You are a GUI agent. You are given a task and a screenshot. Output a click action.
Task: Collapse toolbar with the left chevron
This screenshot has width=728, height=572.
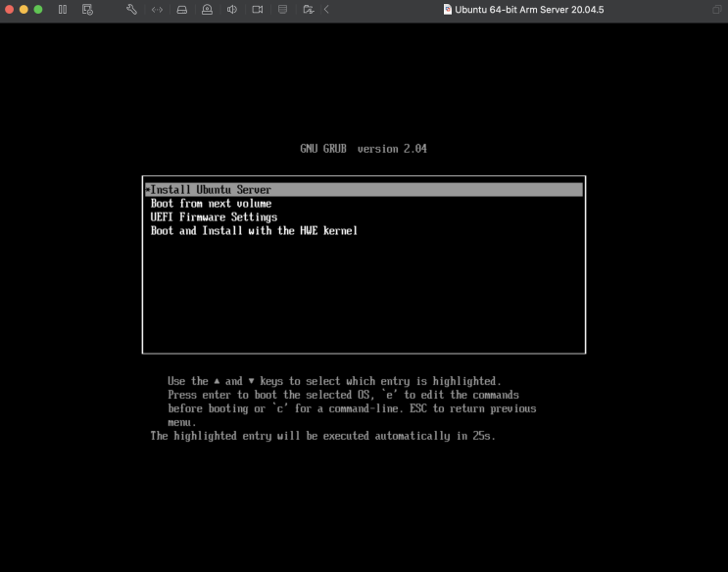[x=326, y=9]
